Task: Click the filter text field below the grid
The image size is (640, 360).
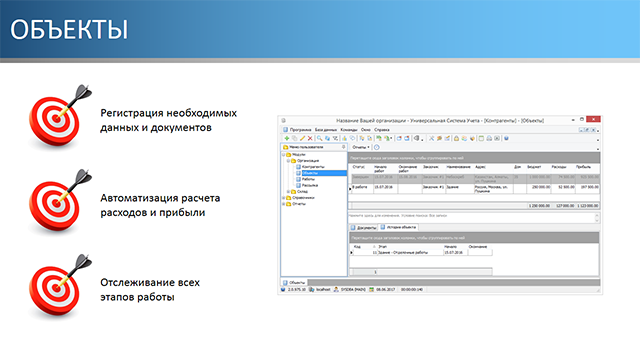Action: click(x=471, y=217)
